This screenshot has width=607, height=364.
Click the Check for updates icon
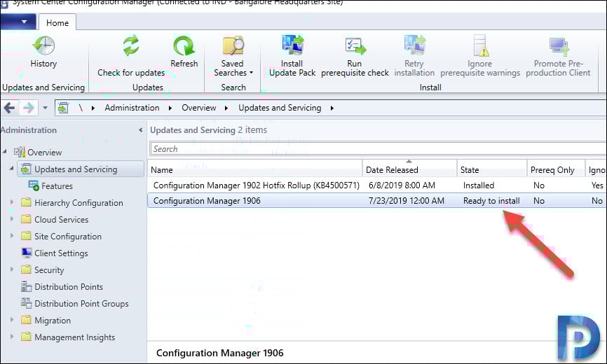pyautogui.click(x=131, y=45)
